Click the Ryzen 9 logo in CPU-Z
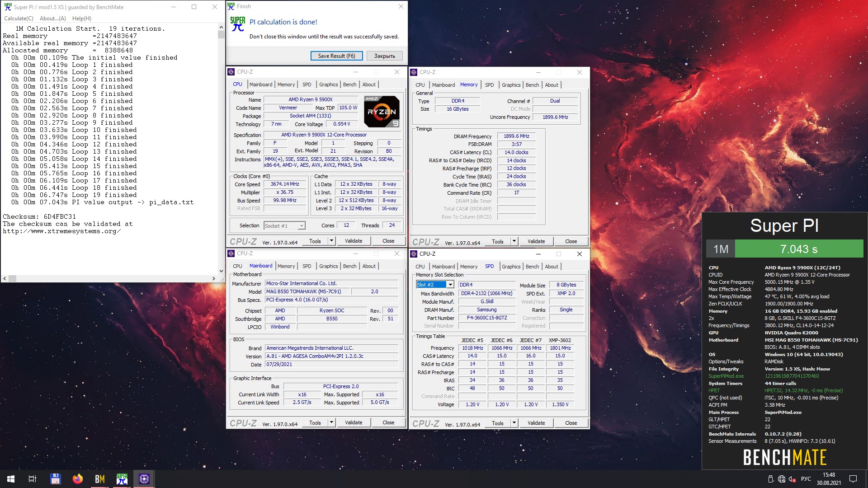The height and width of the screenshot is (488, 868). pos(382,111)
